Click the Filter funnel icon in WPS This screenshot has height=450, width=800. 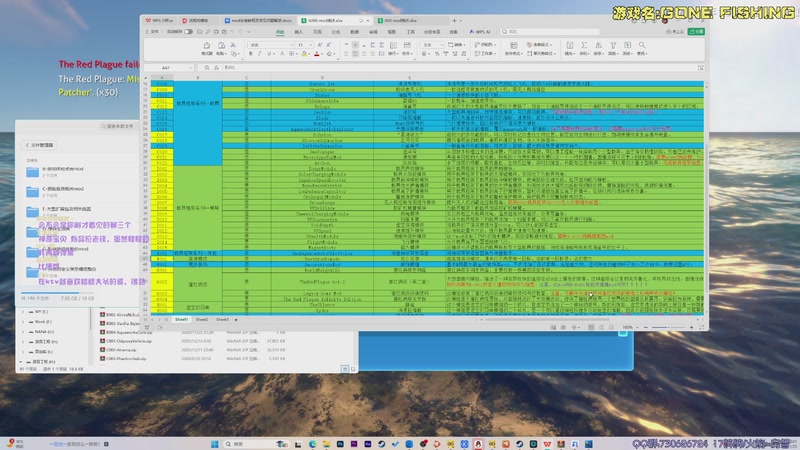pos(613,45)
